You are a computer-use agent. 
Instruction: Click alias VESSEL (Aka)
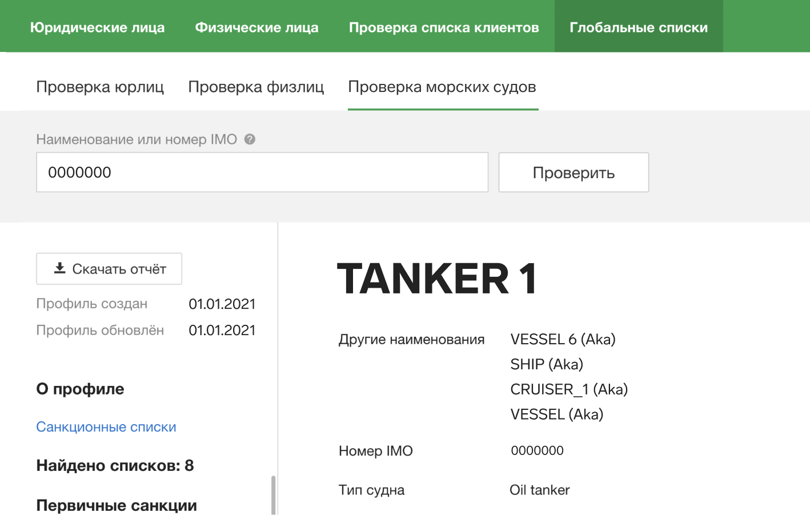click(557, 414)
